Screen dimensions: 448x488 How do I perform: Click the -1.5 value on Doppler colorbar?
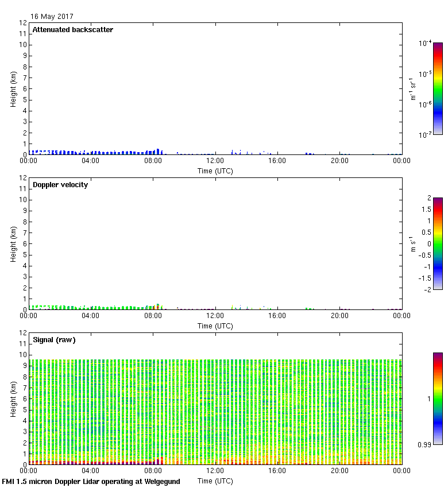pos(423,278)
